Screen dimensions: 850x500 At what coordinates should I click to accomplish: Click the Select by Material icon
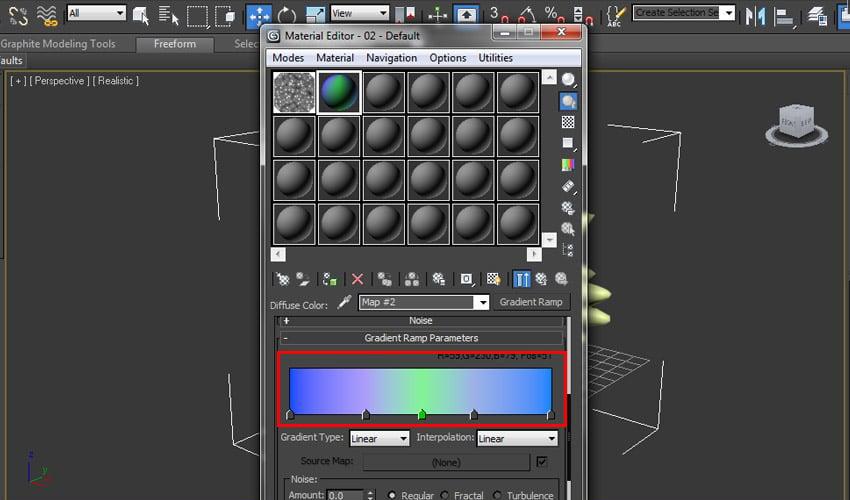tap(568, 228)
